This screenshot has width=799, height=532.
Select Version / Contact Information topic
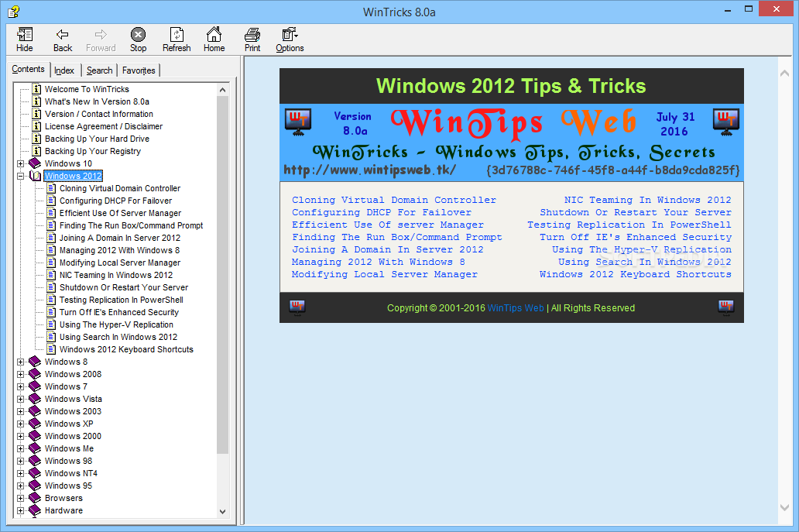pos(99,114)
